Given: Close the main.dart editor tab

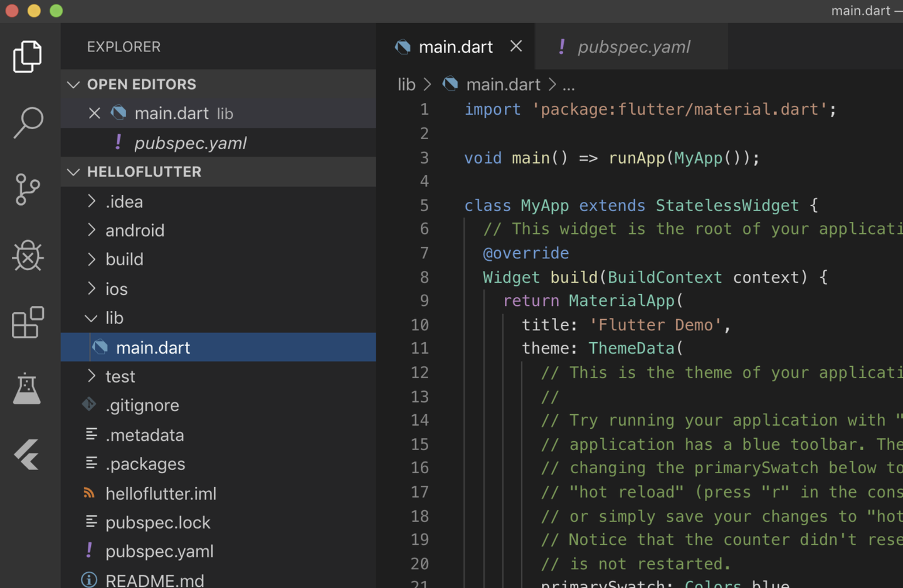Looking at the screenshot, I should pyautogui.click(x=516, y=46).
